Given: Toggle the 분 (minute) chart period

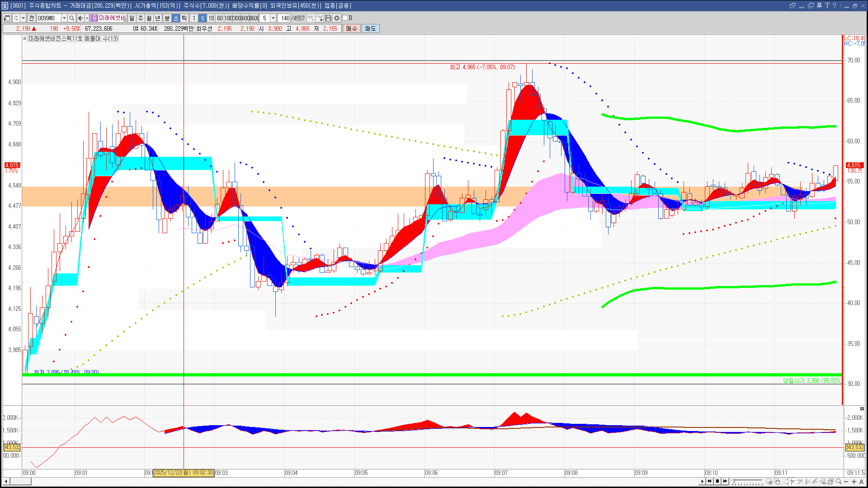Looking at the screenshot, I should [167, 18].
